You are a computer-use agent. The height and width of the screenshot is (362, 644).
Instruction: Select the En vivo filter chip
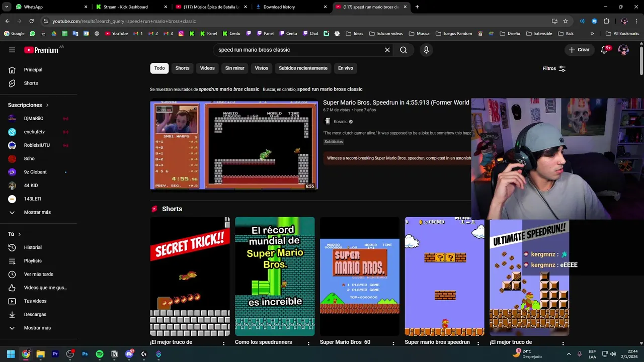[x=345, y=68]
